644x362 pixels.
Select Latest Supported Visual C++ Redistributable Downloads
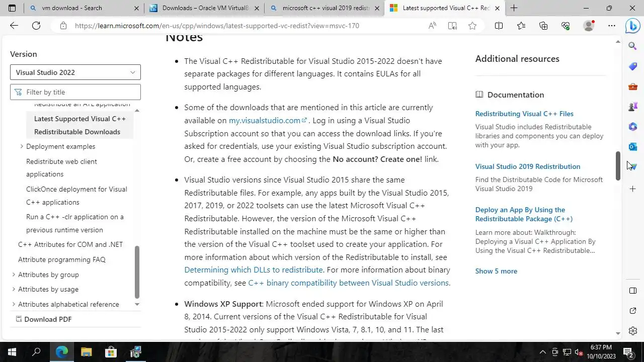point(80,125)
